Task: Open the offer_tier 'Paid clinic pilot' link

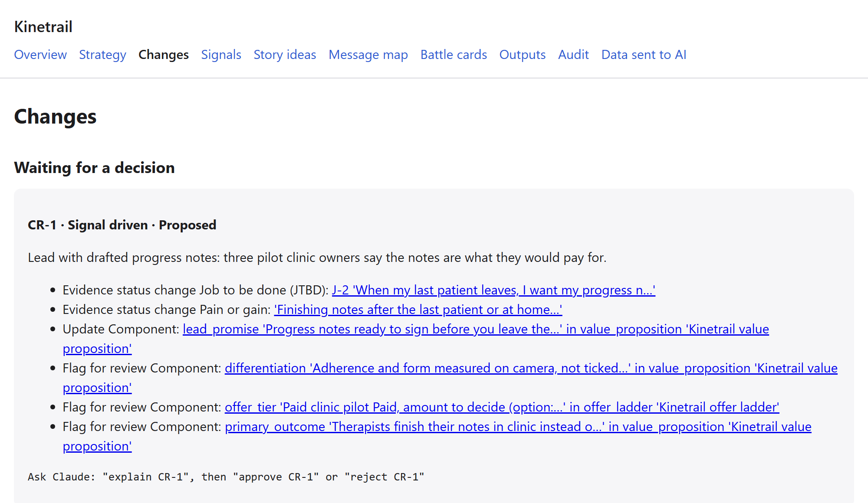Action: coord(502,407)
